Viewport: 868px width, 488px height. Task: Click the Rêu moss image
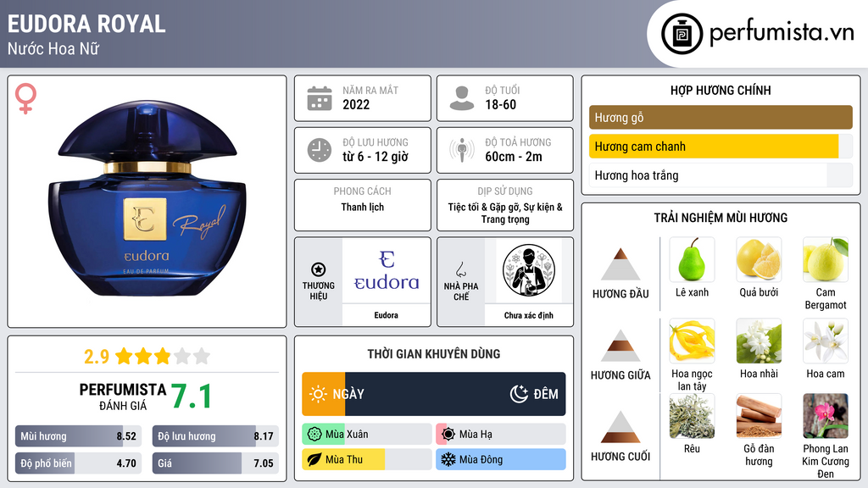click(692, 416)
